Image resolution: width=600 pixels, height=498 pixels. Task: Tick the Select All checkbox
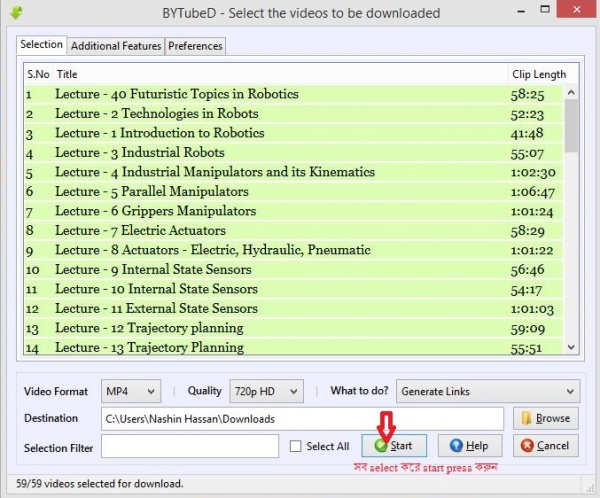[295, 446]
